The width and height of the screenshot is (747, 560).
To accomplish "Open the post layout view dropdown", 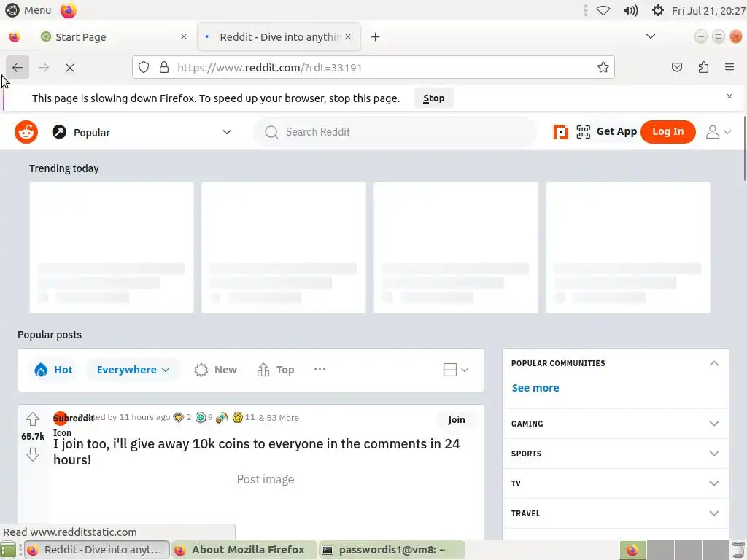I will tap(455, 370).
